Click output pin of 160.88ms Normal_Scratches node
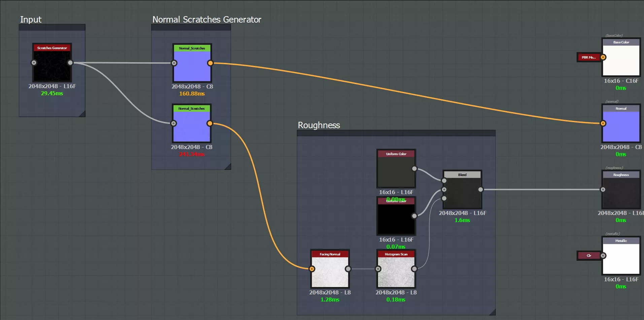The image size is (644, 320). click(210, 63)
